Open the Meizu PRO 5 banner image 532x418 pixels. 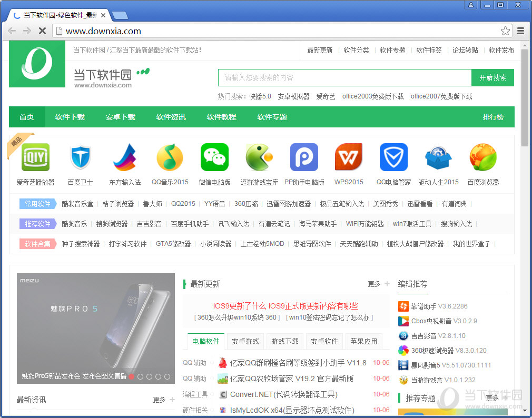tap(96, 329)
